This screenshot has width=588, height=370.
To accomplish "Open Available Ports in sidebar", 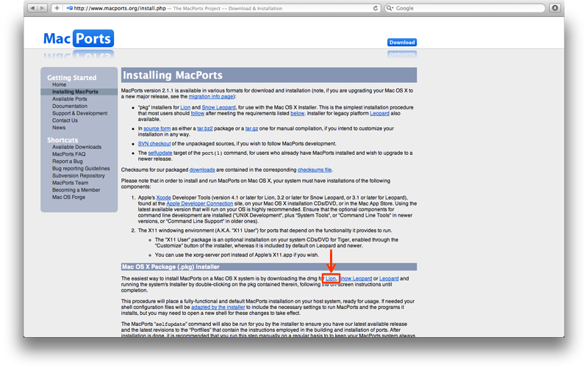I will (x=69, y=99).
